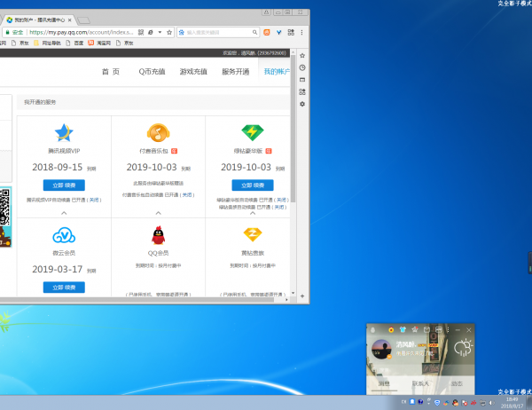Open the skin shirt icon in QQ window
Screen dimensions: 532x410
pos(403,329)
